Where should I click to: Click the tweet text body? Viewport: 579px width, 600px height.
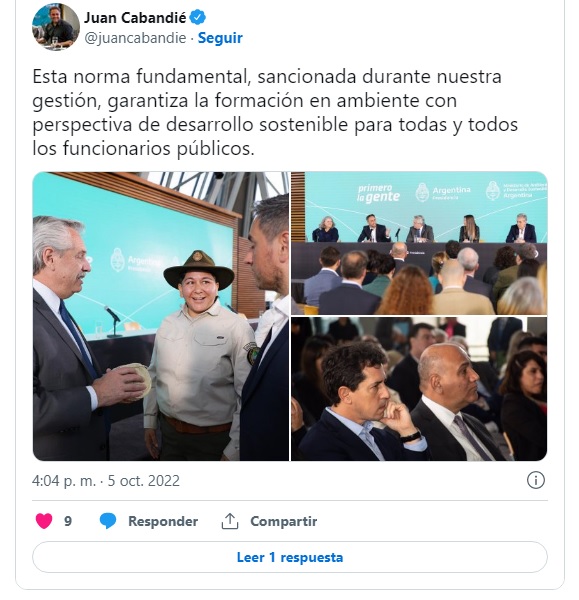point(275,112)
